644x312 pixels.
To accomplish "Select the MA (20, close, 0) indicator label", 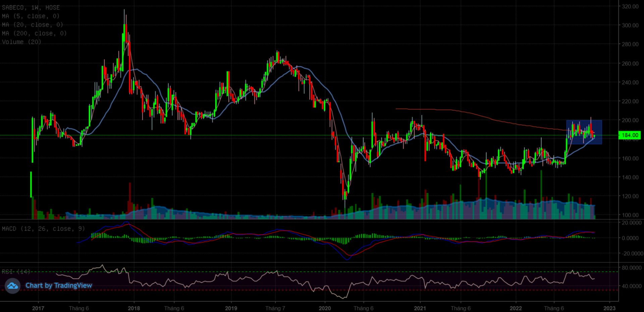I will (33, 25).
